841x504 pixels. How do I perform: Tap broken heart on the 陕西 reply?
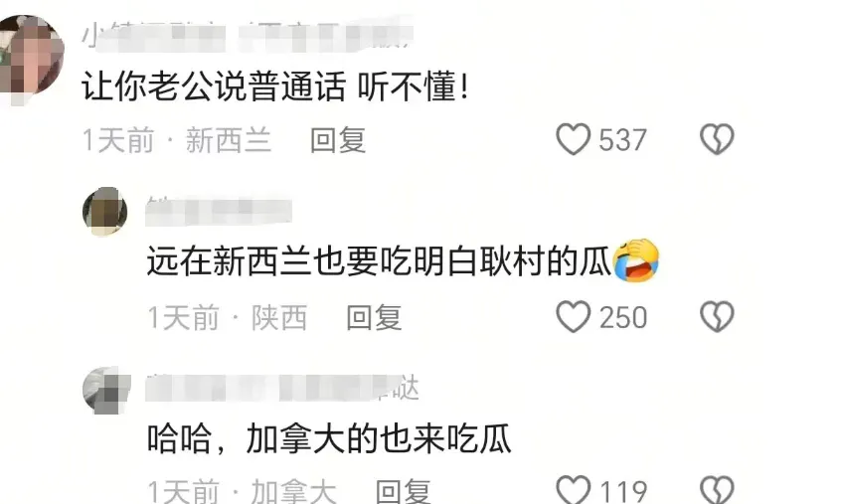717,316
